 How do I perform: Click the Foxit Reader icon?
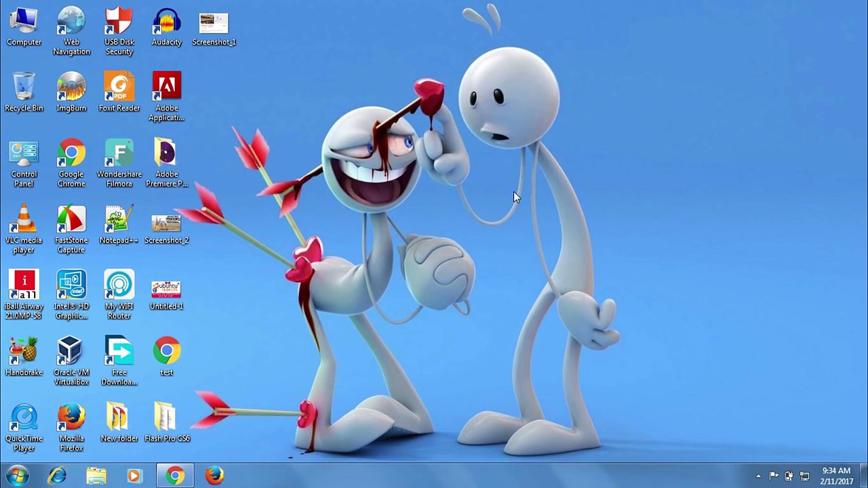pyautogui.click(x=119, y=92)
